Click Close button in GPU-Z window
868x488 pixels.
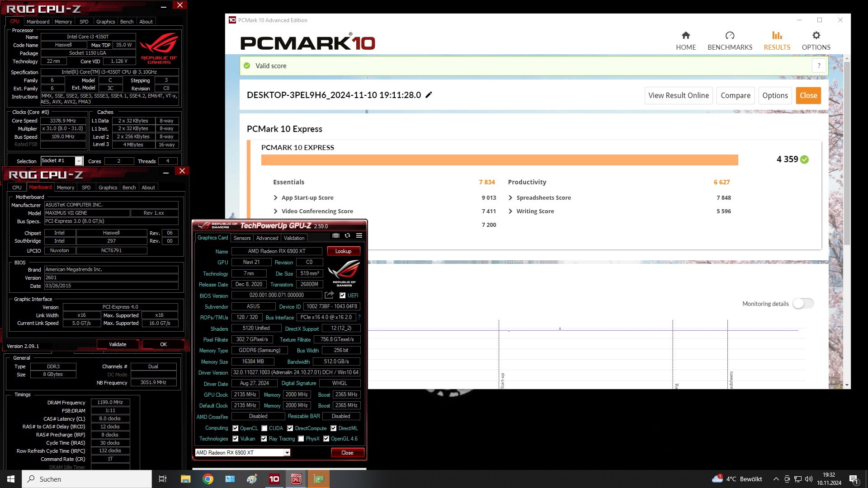coord(347,453)
